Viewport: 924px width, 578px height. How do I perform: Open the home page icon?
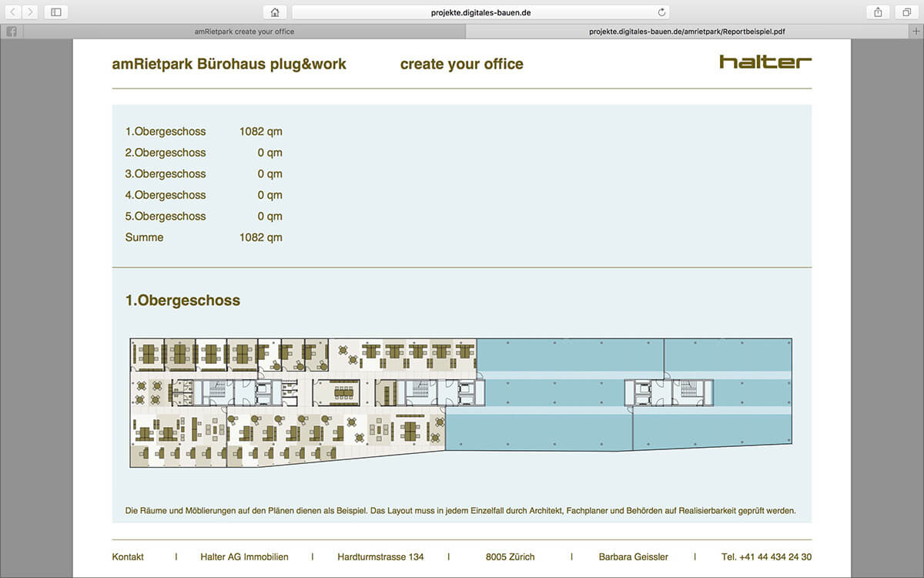(275, 12)
